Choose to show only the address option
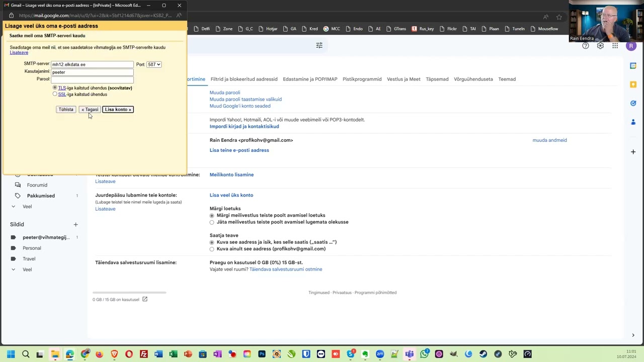This screenshot has height=362, width=644. (212, 249)
